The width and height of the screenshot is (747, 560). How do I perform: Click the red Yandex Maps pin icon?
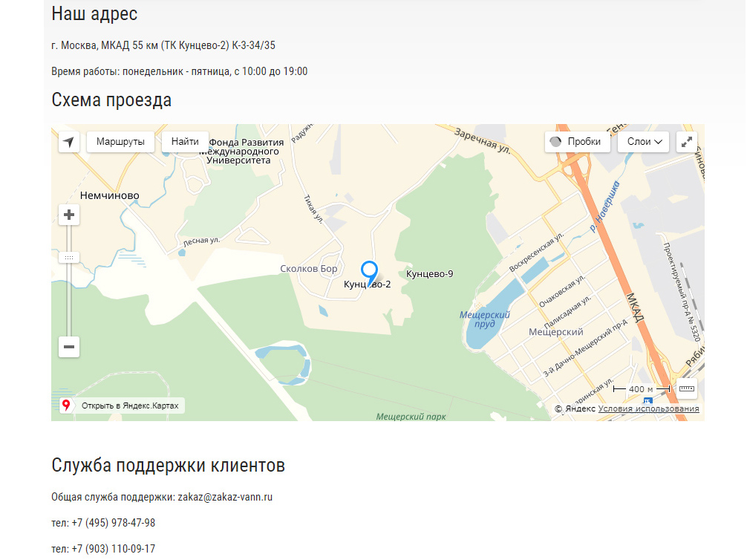[x=66, y=406]
